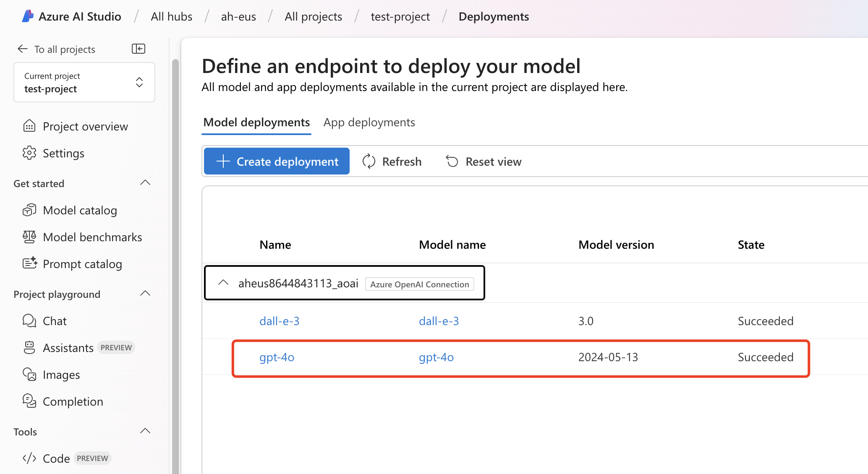Click the Azure AI Studio logo icon
868x474 pixels.
pos(28,16)
